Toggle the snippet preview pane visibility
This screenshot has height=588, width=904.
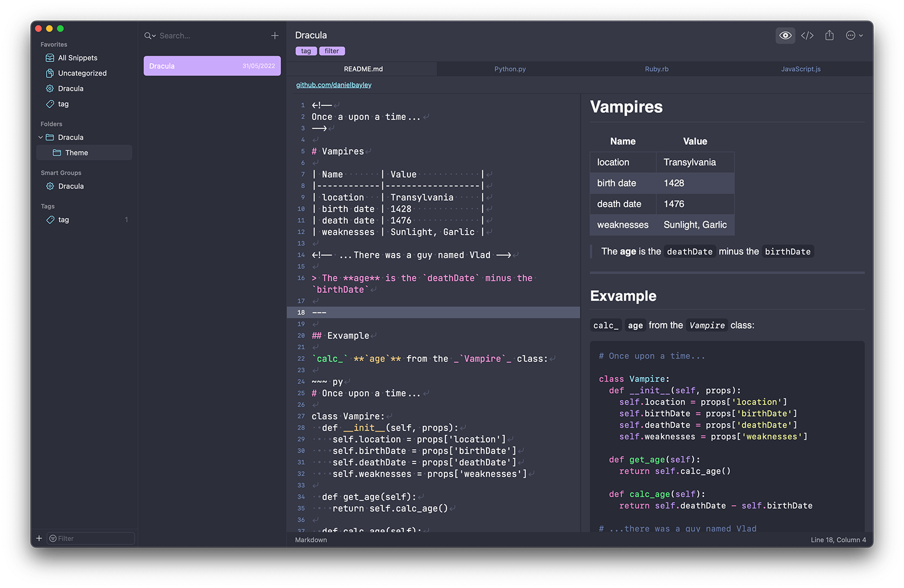[785, 35]
